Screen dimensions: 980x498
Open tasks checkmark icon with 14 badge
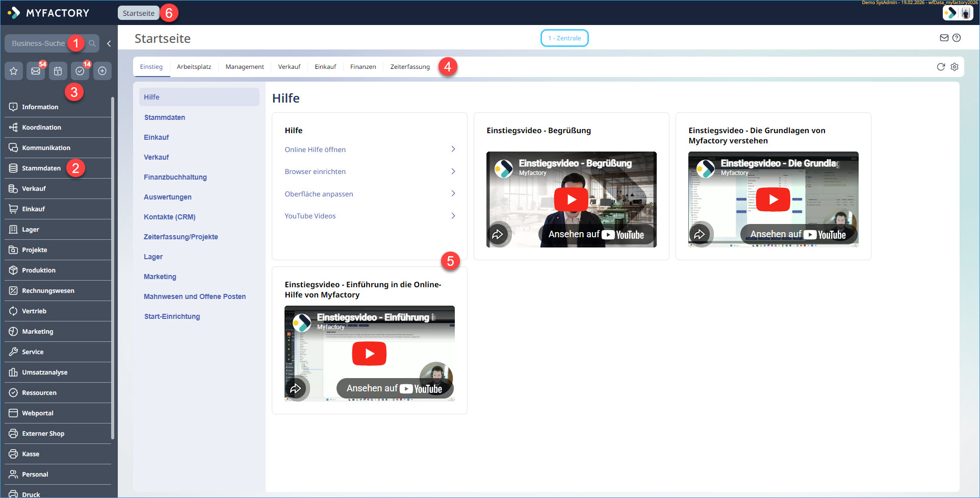tap(80, 71)
